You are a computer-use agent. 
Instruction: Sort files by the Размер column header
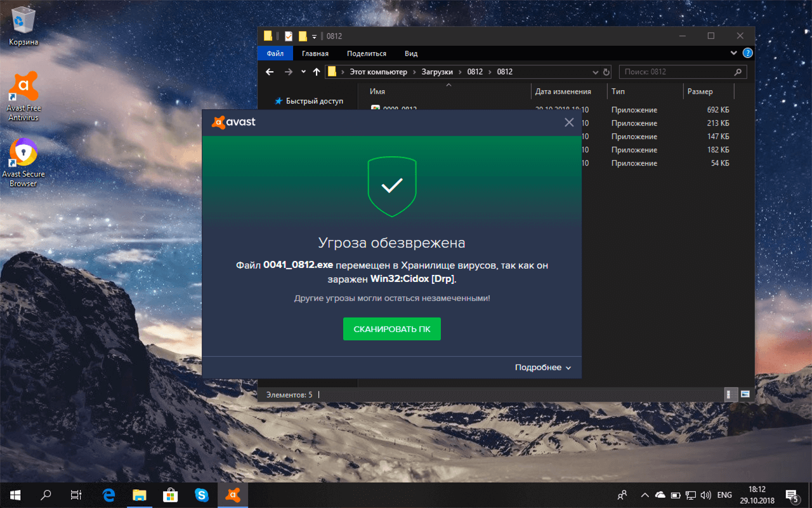pyautogui.click(x=701, y=91)
